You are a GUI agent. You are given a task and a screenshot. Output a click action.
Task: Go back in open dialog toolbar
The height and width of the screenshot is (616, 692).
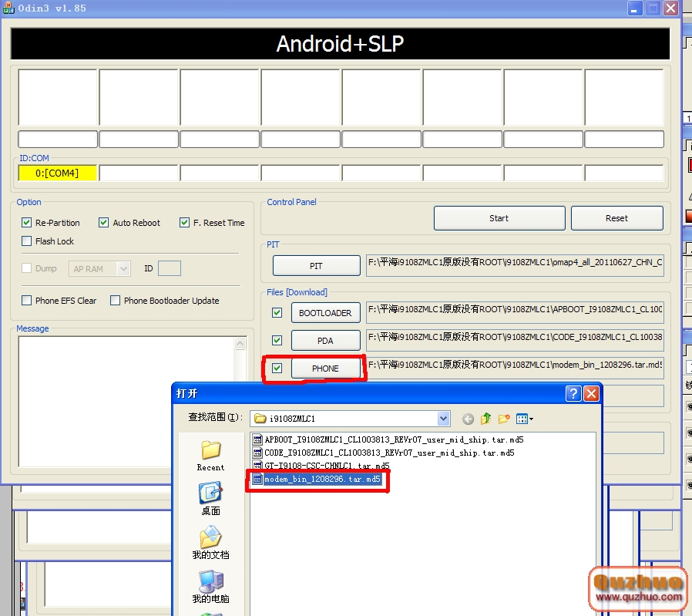(x=468, y=419)
